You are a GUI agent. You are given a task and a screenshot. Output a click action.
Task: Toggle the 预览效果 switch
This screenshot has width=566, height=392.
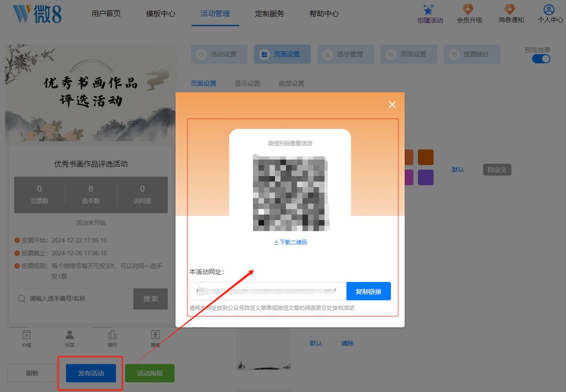[541, 59]
